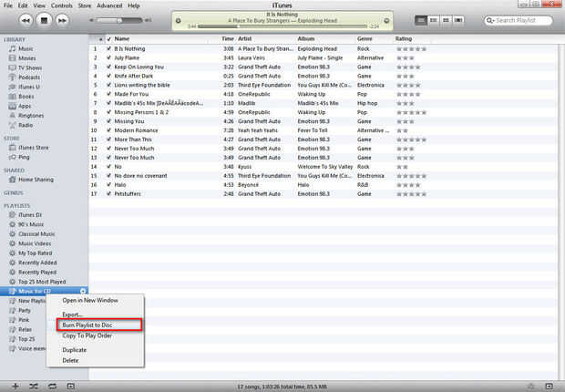The height and width of the screenshot is (392, 565).
Task: Switch to grid view icon
Action: tap(446, 20)
